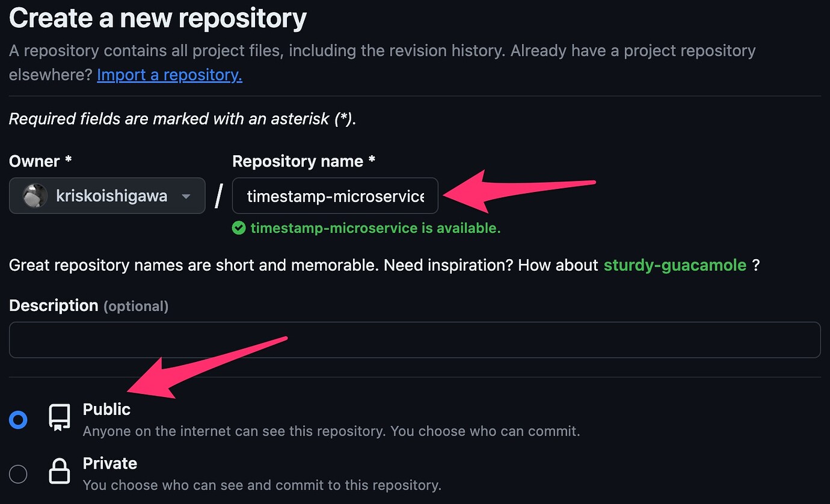Select the Private repository visibility option
This screenshot has width=830, height=504.
[x=18, y=474]
